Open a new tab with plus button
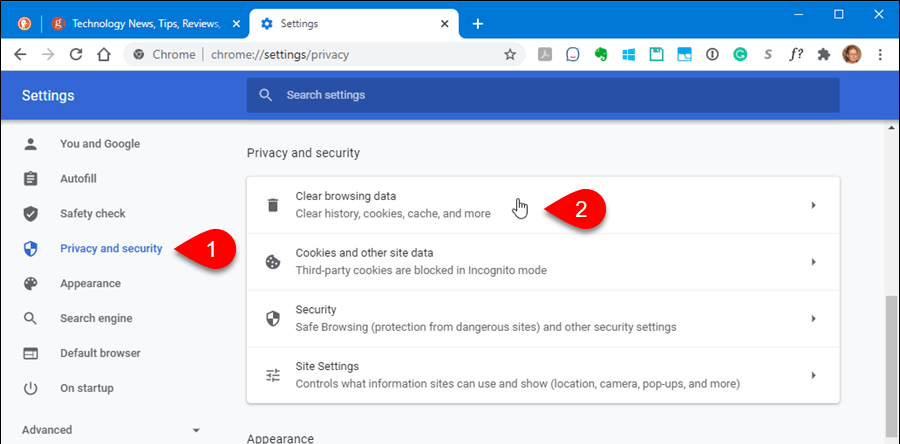900x444 pixels. (478, 24)
